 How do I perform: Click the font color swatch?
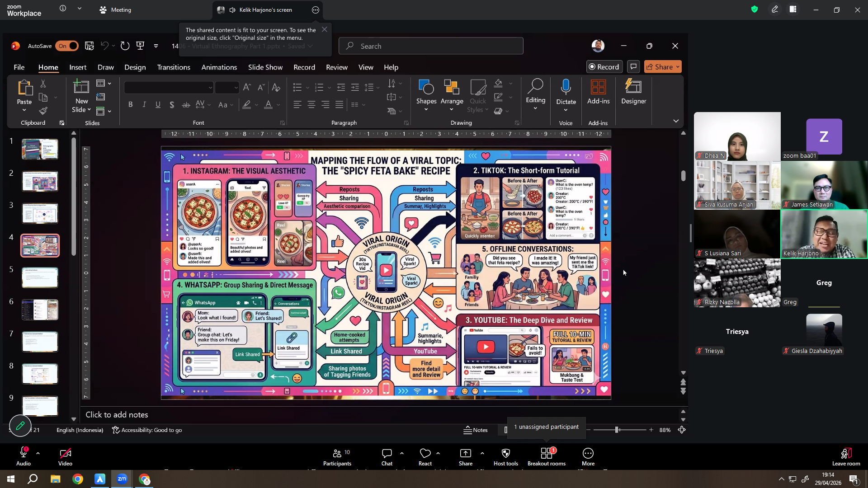[268, 105]
